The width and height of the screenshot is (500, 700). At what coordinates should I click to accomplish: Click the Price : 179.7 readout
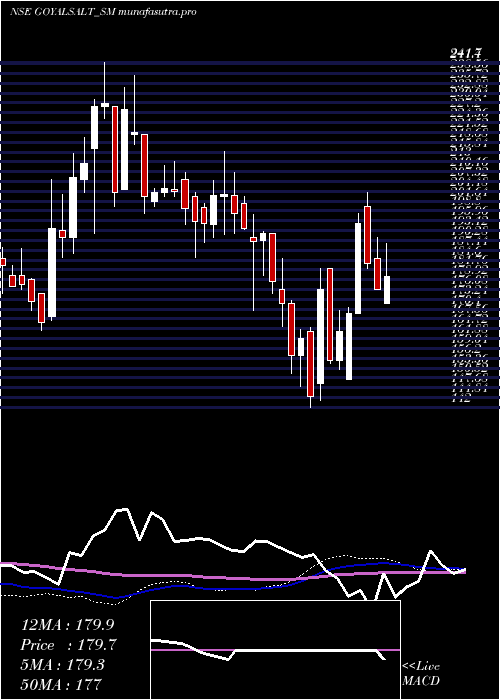(x=69, y=645)
